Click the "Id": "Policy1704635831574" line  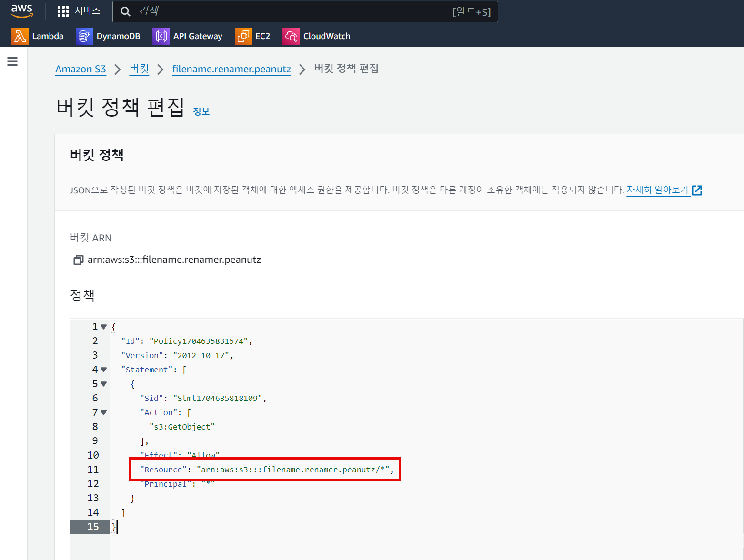click(x=187, y=341)
